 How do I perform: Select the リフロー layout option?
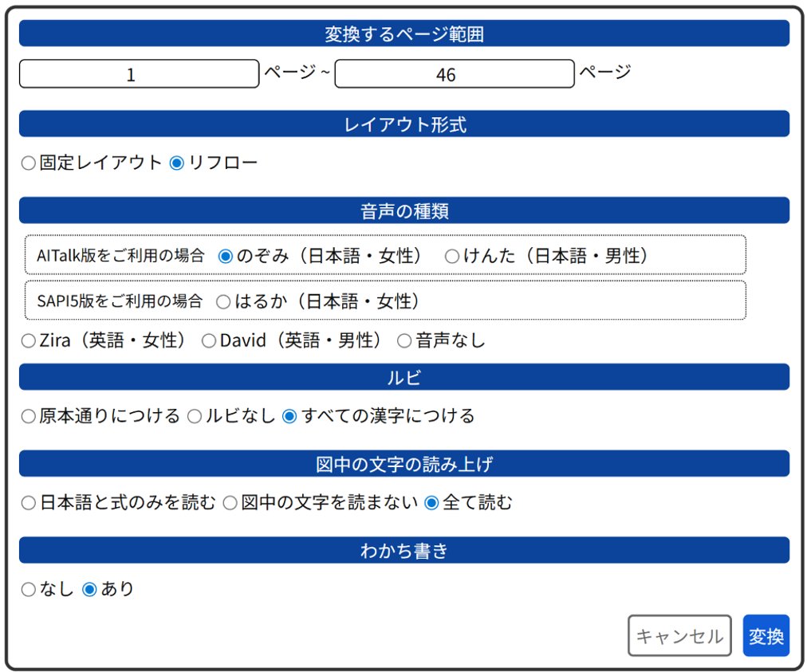tap(177, 163)
